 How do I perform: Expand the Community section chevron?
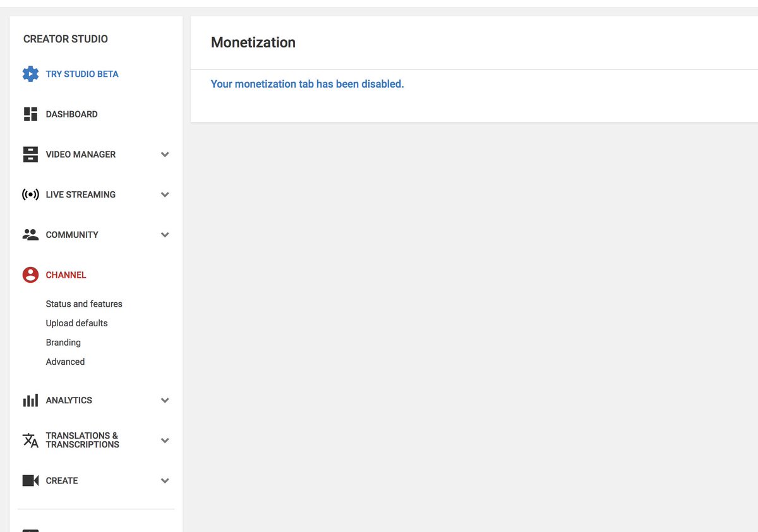(165, 235)
